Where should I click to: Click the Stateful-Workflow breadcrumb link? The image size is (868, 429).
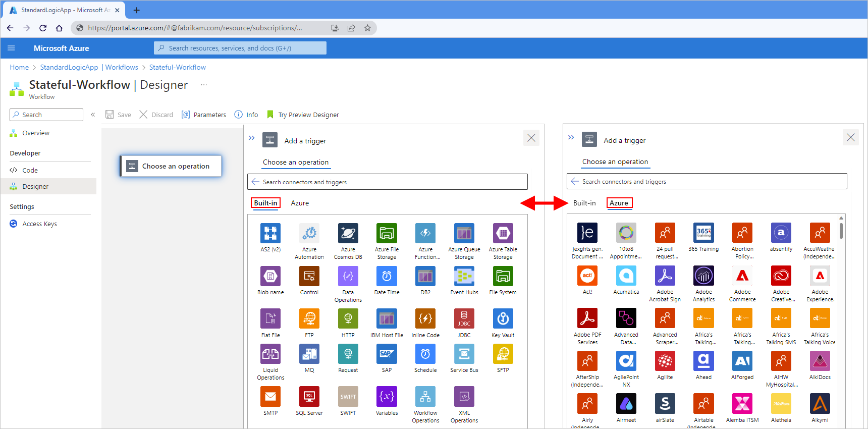click(x=178, y=67)
